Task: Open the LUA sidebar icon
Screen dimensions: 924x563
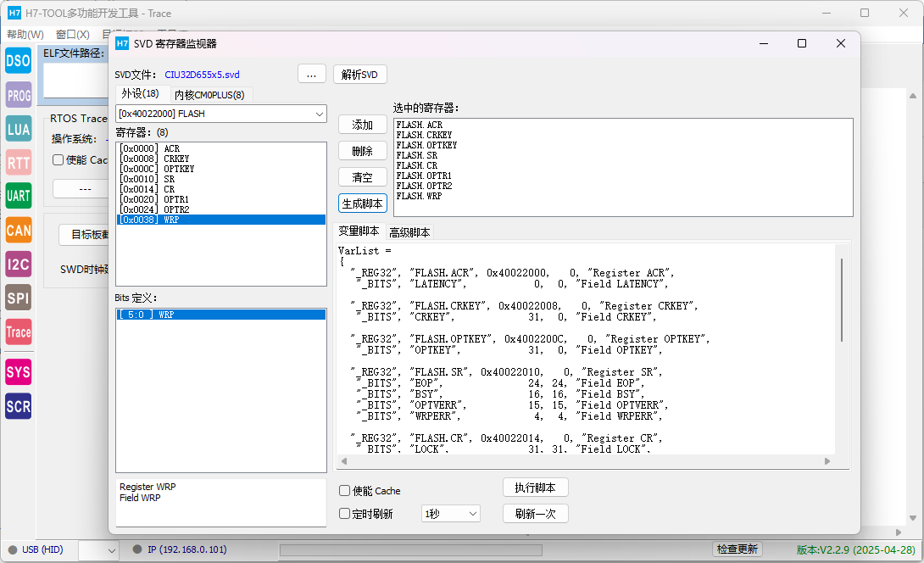Action: tap(19, 129)
